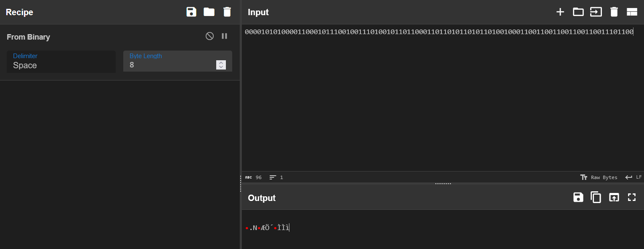Image resolution: width=644 pixels, height=249 pixels.
Task: Change the LF end-of-line sequence
Action: [x=633, y=177]
